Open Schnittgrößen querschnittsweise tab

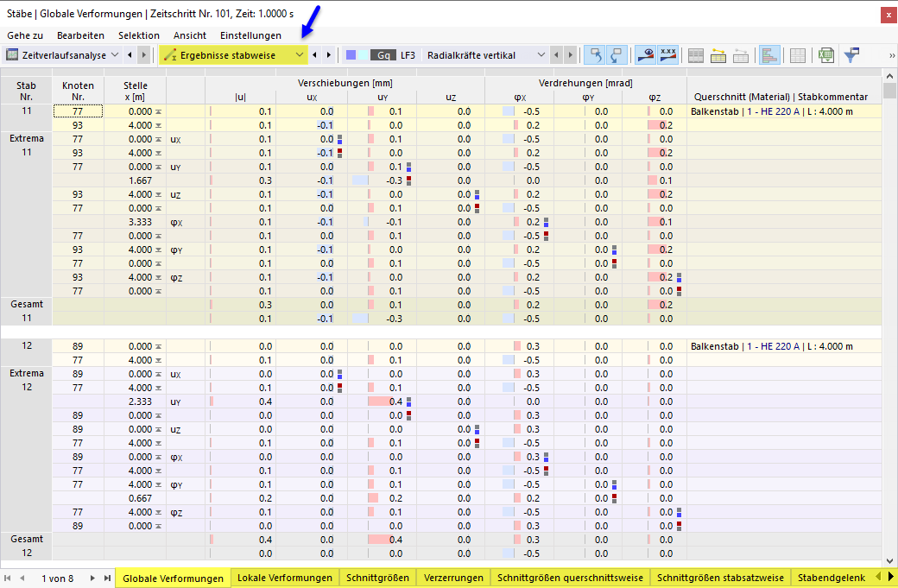click(x=570, y=578)
